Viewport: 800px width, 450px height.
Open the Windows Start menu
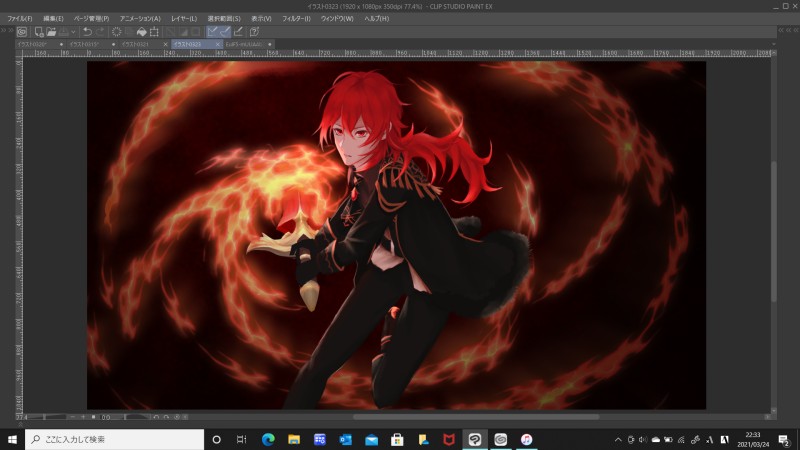12,439
